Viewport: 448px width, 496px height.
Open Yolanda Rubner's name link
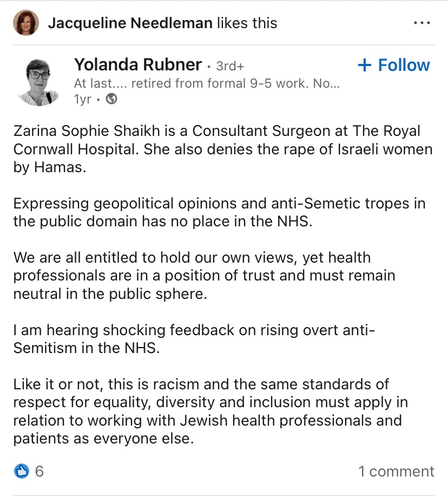(x=137, y=65)
